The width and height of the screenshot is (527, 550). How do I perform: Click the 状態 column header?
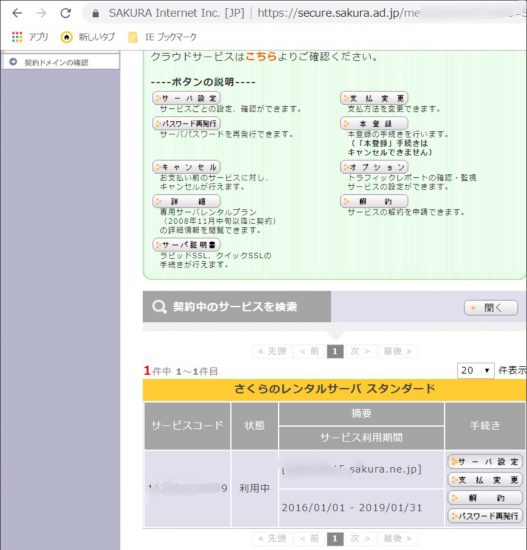click(x=254, y=425)
